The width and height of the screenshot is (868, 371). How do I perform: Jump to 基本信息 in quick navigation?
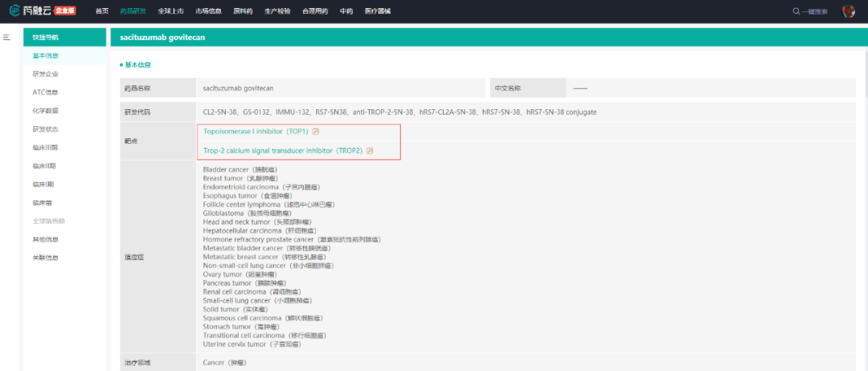(45, 55)
